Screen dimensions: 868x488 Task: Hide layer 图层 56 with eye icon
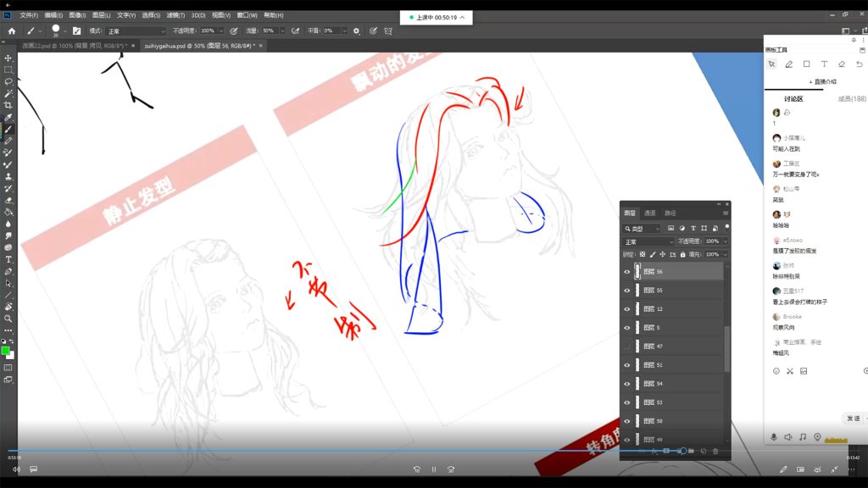click(x=627, y=272)
